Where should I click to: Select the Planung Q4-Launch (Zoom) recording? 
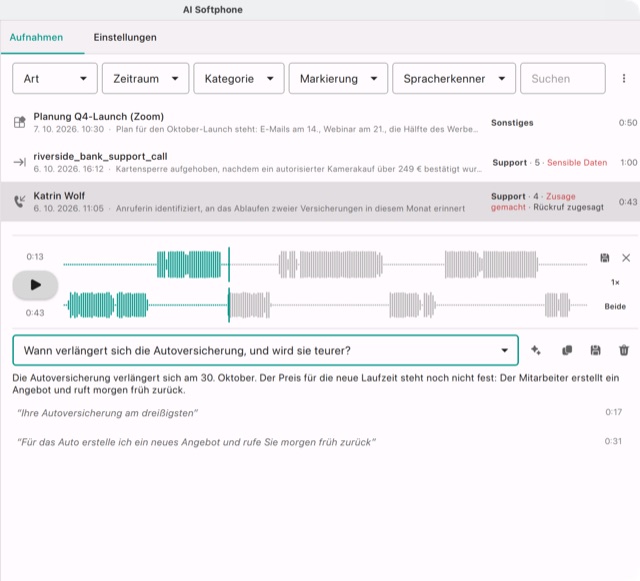tap(320, 122)
